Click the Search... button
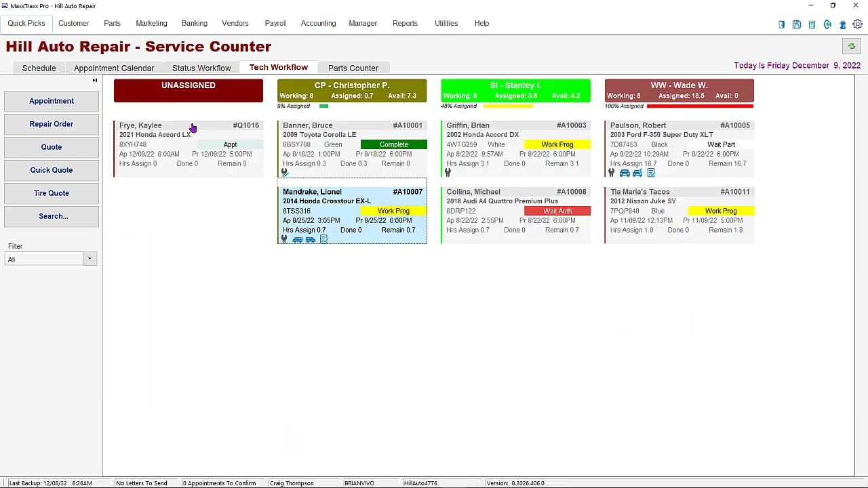The image size is (868, 488). [52, 216]
